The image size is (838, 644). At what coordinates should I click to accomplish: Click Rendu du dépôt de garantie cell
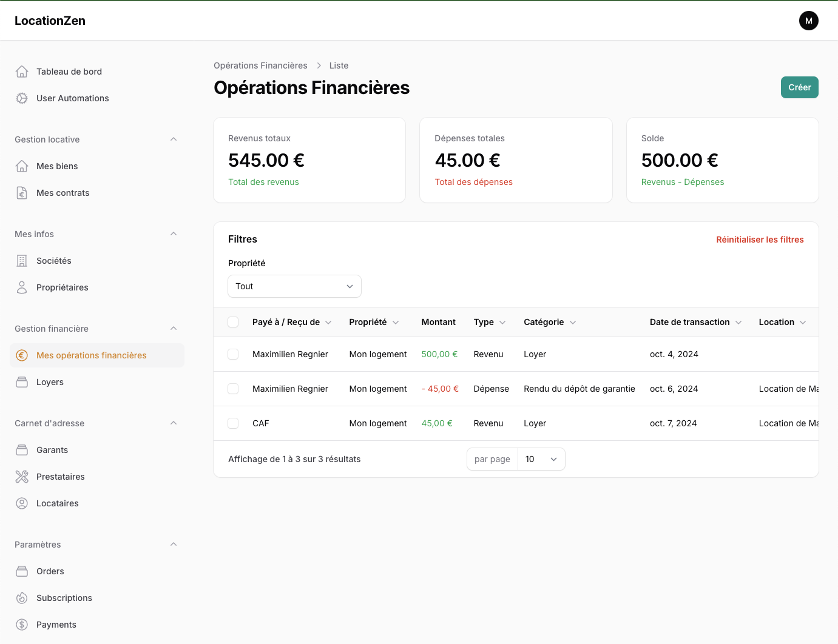(580, 389)
